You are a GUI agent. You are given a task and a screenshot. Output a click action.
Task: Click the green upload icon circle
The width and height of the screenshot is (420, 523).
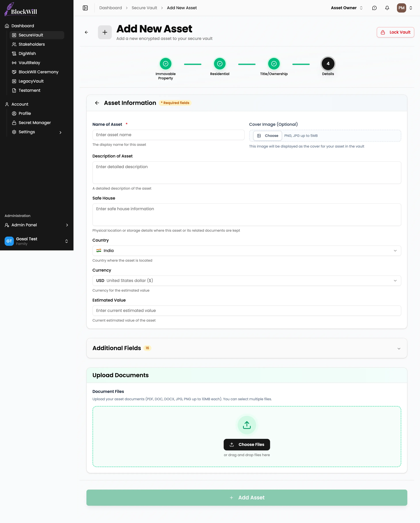pos(247,425)
